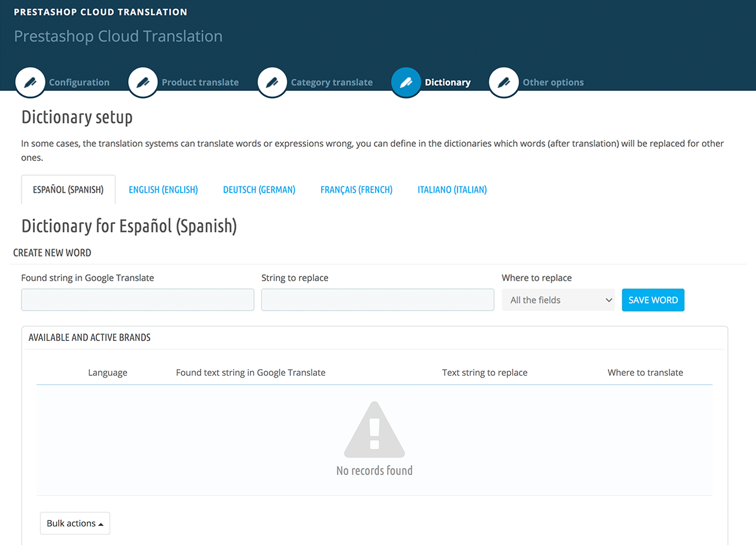Click the Prestashop Cloud Translation subtitle
This screenshot has width=756, height=545.
118,36
